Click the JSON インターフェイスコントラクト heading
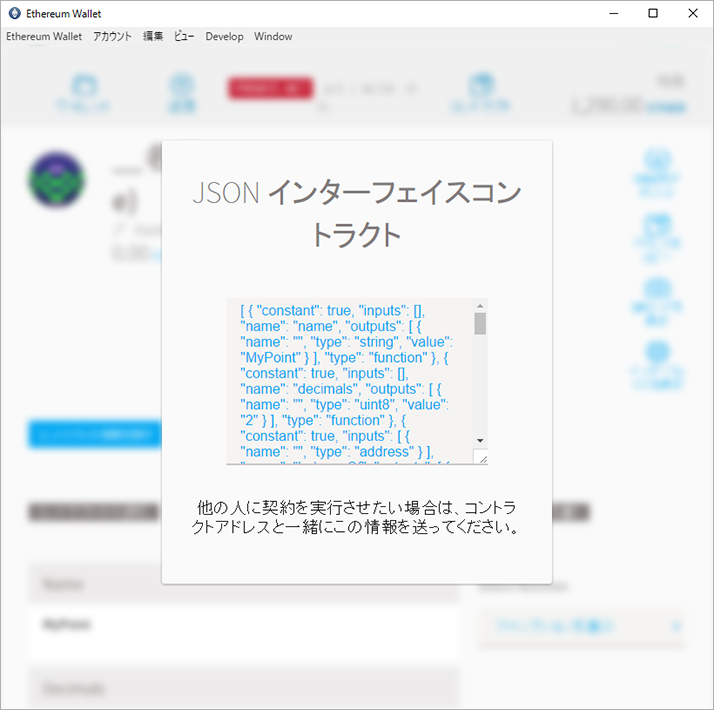This screenshot has width=714, height=710. click(x=357, y=214)
